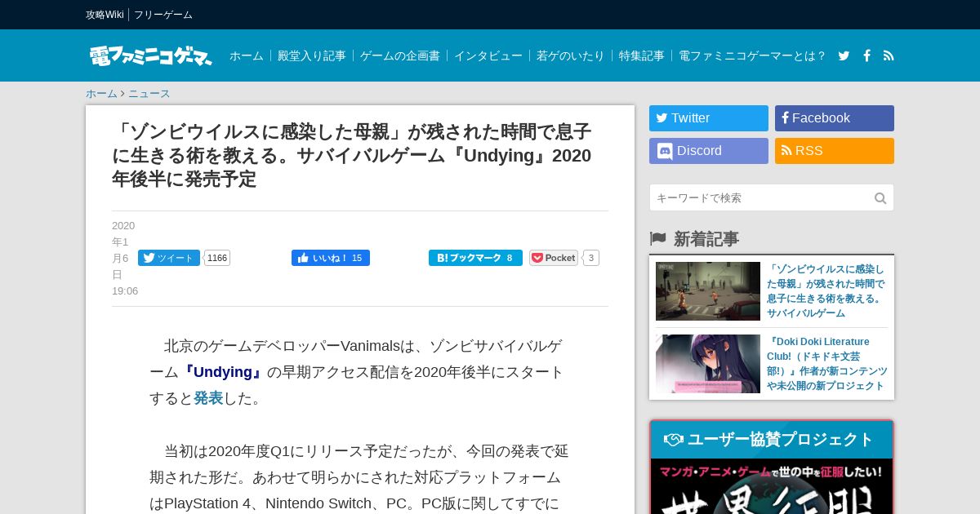Click the Pocket count 3 bubble
This screenshot has width=980, height=514.
tap(591, 258)
